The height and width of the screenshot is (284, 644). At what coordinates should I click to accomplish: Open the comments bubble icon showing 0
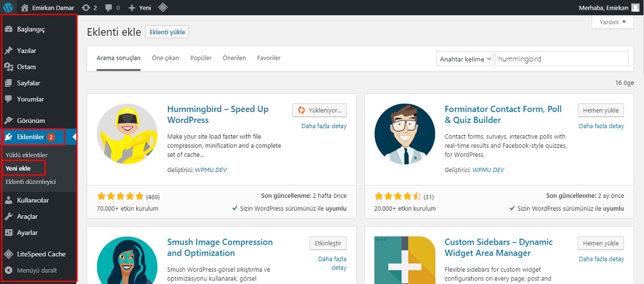(x=108, y=8)
